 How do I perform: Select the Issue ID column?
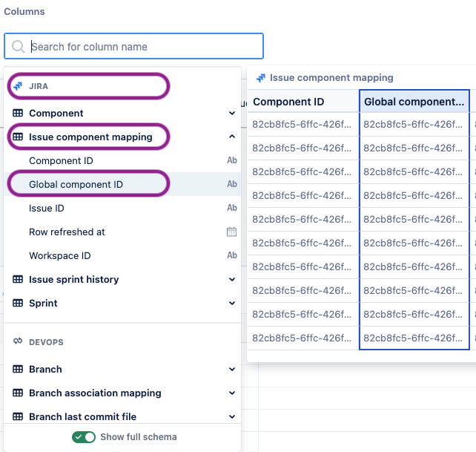(122, 208)
